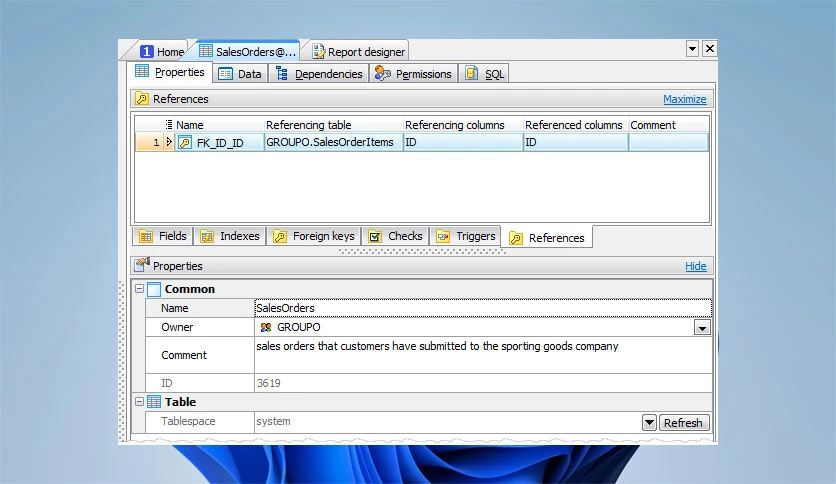The width and height of the screenshot is (836, 484).
Task: Collapse the Common group
Action: pyautogui.click(x=139, y=288)
